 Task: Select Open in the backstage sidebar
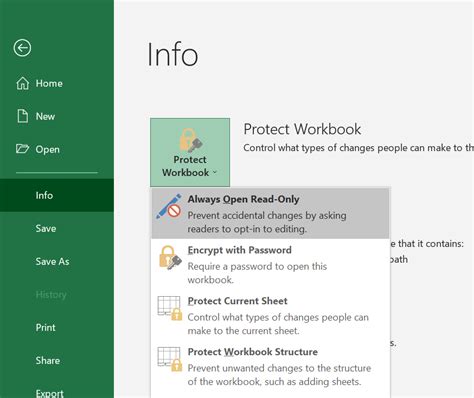[57, 149]
